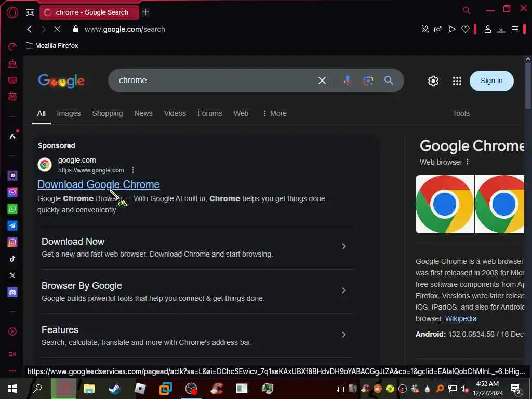
Task: Open GX Cleaner broom icon in sidebar
Action: click(12, 63)
